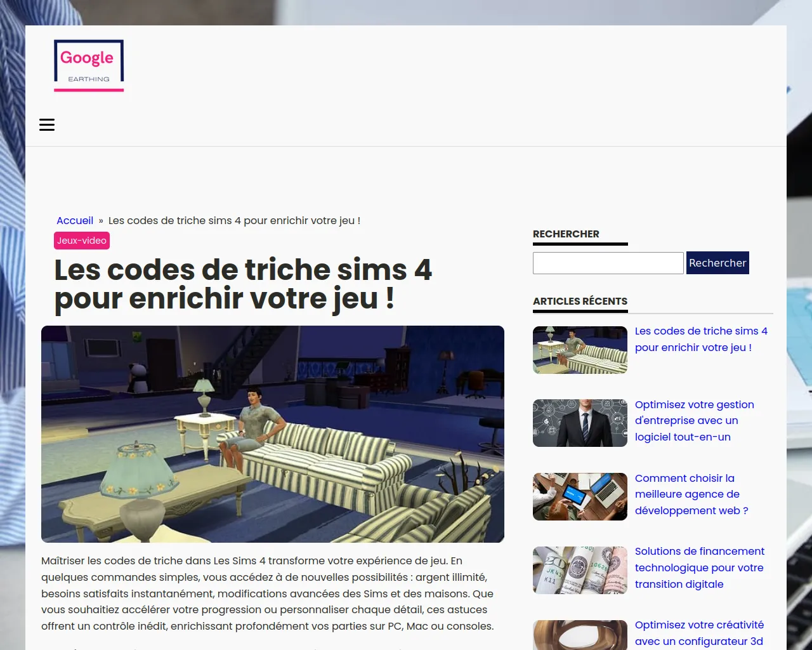812x650 pixels.
Task: Open the hamburger navigation menu
Action: pos(47,125)
